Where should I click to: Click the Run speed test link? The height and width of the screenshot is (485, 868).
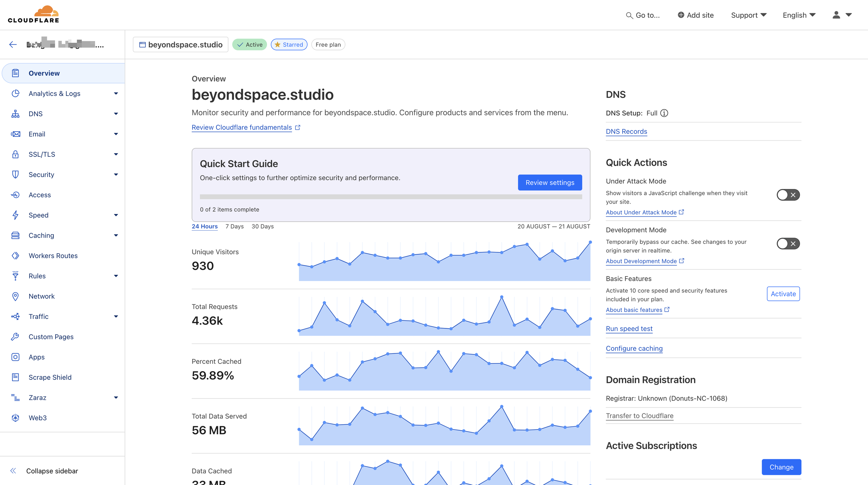click(629, 329)
